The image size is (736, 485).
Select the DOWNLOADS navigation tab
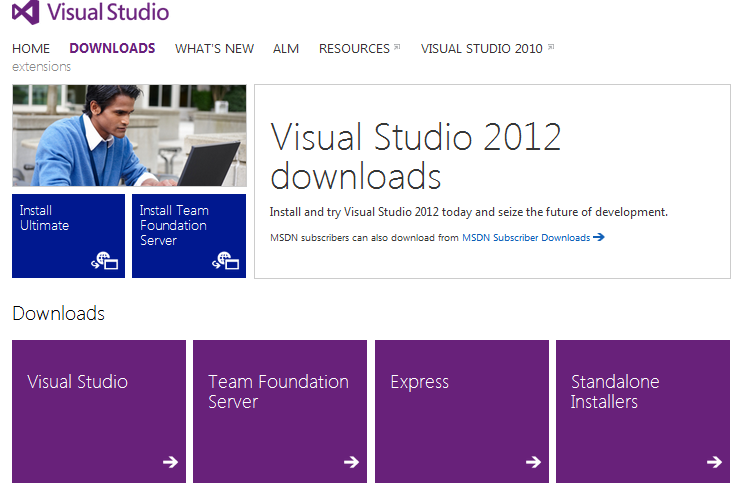tap(112, 48)
